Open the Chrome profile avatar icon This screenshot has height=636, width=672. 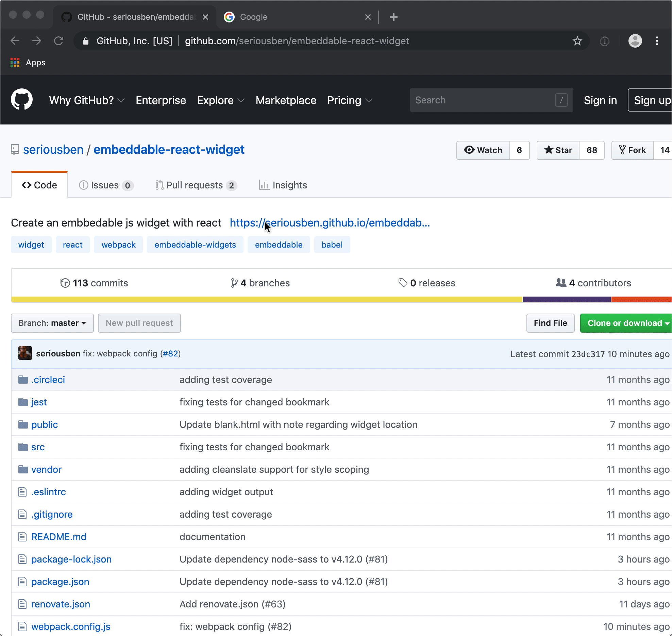click(635, 41)
